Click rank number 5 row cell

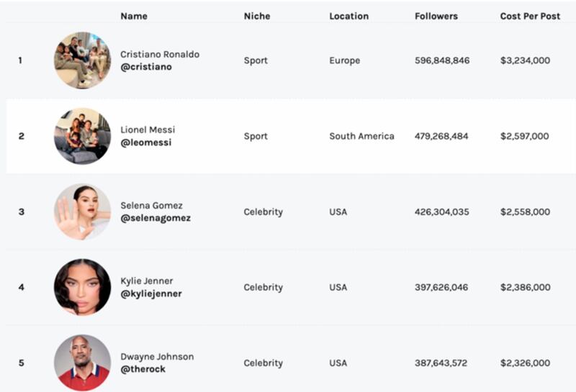(21, 363)
